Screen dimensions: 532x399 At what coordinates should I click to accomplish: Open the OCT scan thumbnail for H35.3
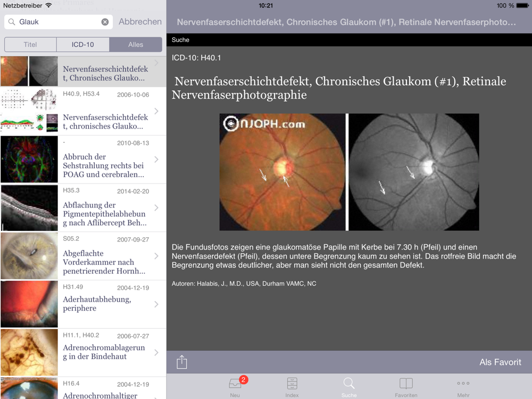tap(29, 207)
